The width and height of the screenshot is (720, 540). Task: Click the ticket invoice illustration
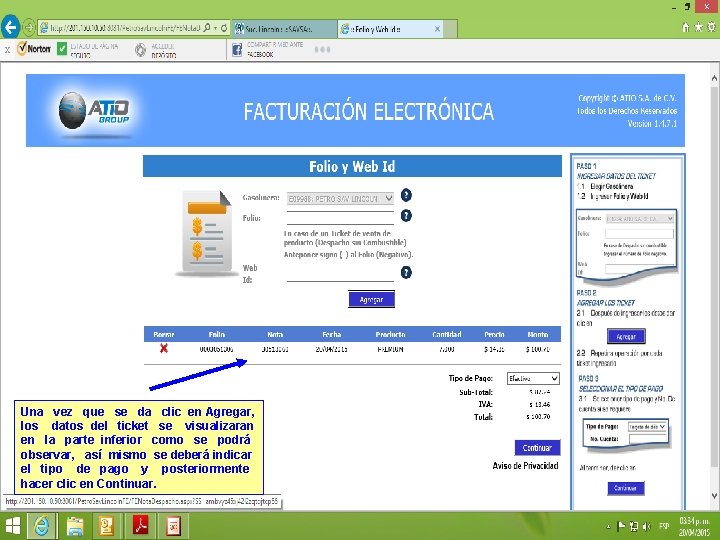point(206,233)
